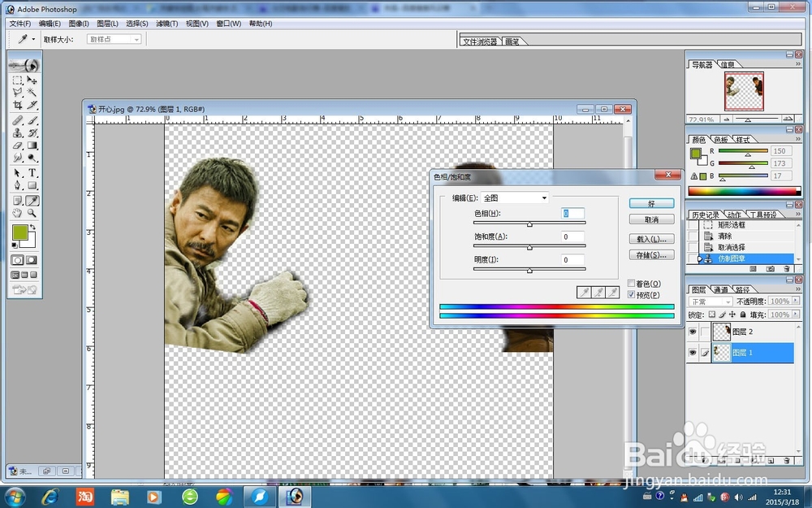The image size is (812, 508).
Task: Select the Clone Stamp tool
Action: 18,133
